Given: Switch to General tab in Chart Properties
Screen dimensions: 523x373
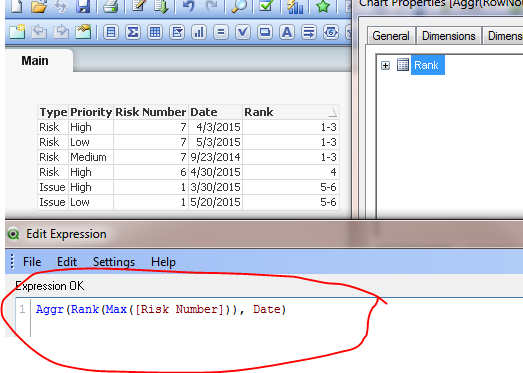Looking at the screenshot, I should pos(391,36).
